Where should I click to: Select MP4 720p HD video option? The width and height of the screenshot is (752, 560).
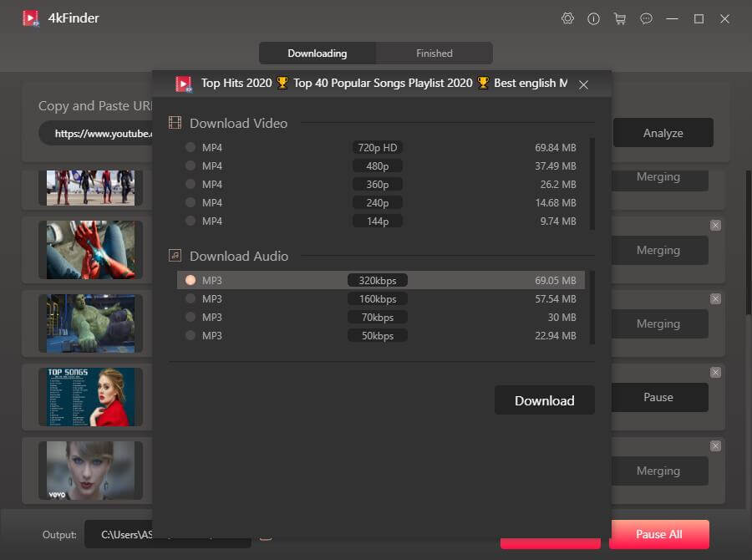click(191, 148)
